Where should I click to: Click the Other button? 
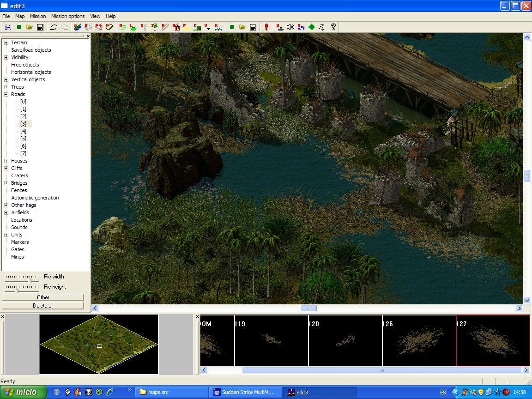43,297
